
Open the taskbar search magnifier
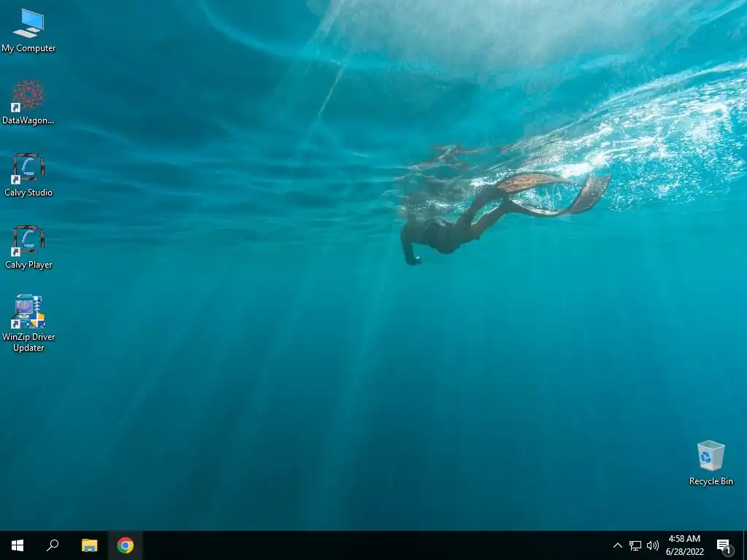coord(53,545)
